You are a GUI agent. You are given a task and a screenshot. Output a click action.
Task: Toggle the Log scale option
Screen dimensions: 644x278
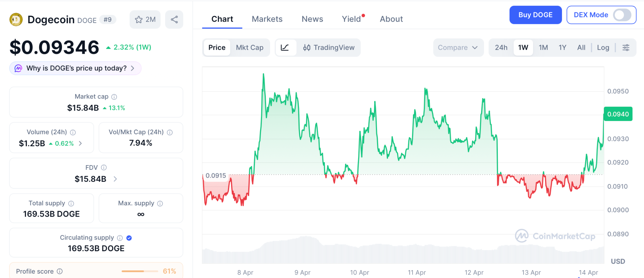pyautogui.click(x=603, y=47)
